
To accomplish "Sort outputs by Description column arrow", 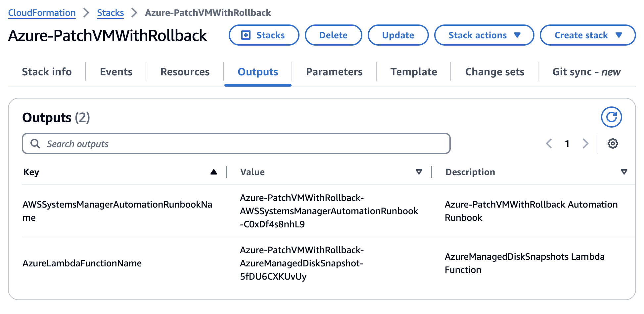I will coord(624,172).
